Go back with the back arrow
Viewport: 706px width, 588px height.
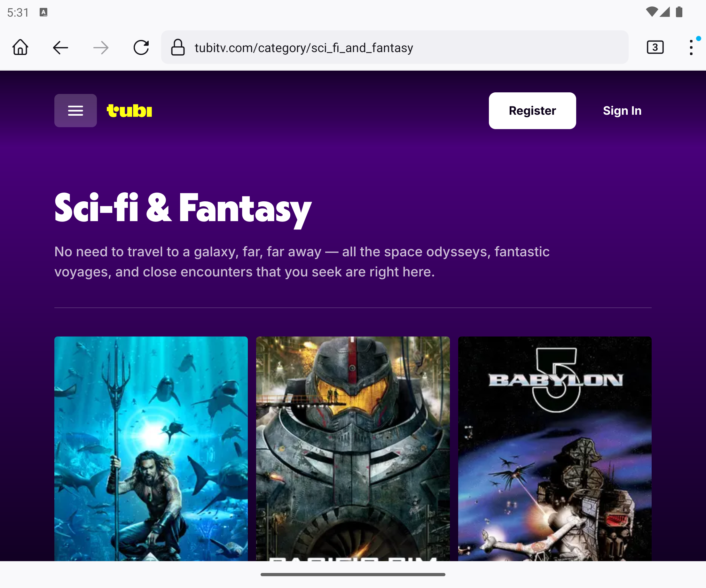click(60, 48)
